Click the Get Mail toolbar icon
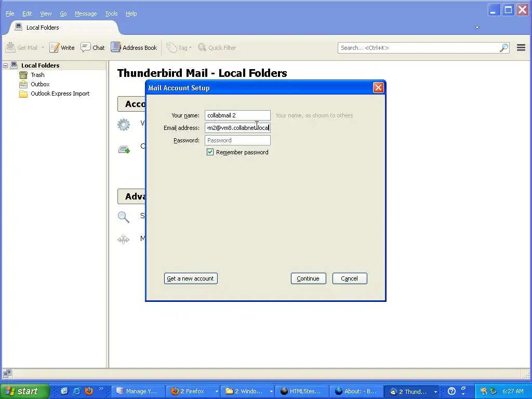Image resolution: width=532 pixels, height=399 pixels. [10, 47]
